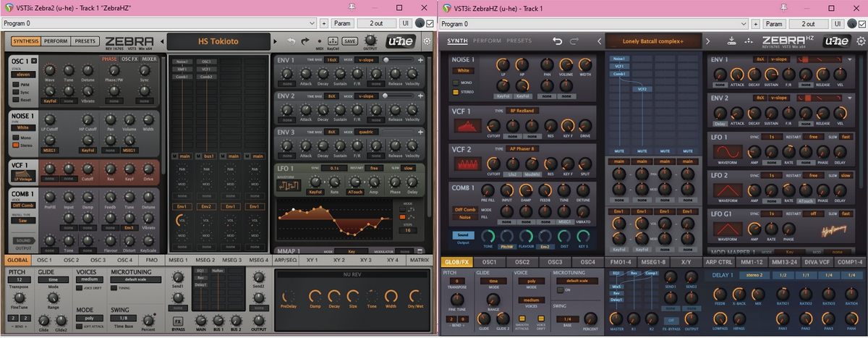This screenshot has width=868, height=338.
Task: Click FX bypass icon in Zebra2 global panel
Action: (x=178, y=320)
